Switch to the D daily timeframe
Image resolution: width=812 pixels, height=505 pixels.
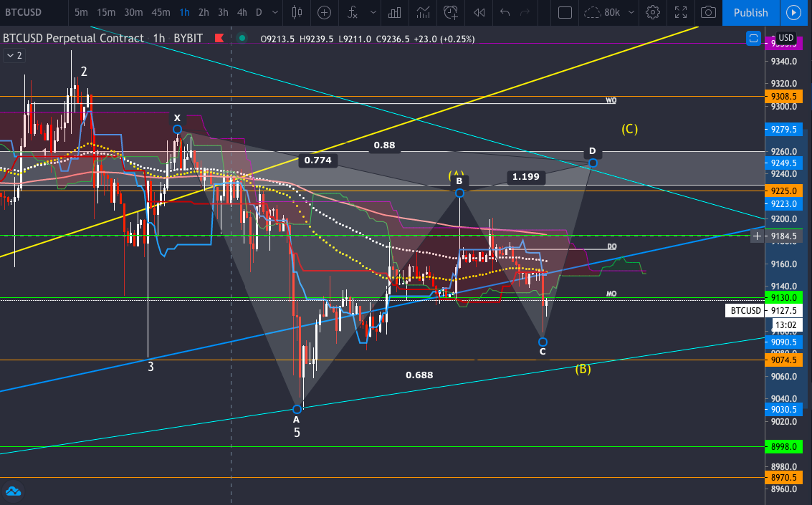[x=259, y=12]
